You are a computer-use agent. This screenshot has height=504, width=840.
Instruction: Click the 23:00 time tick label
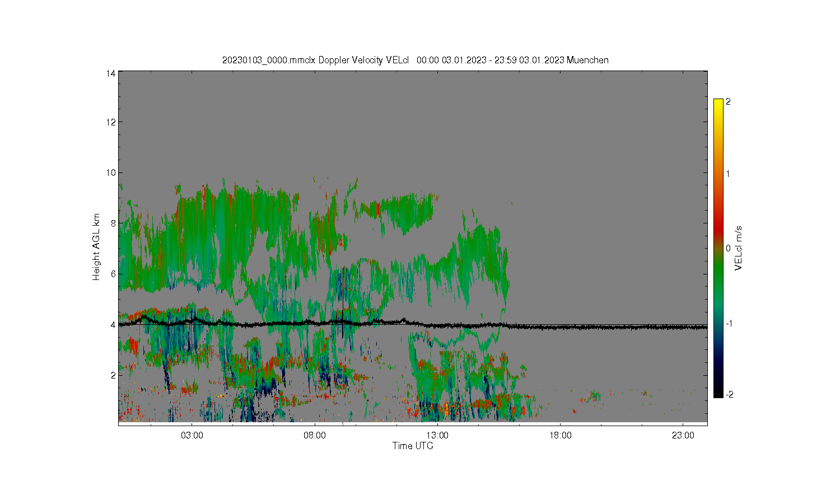click(683, 436)
